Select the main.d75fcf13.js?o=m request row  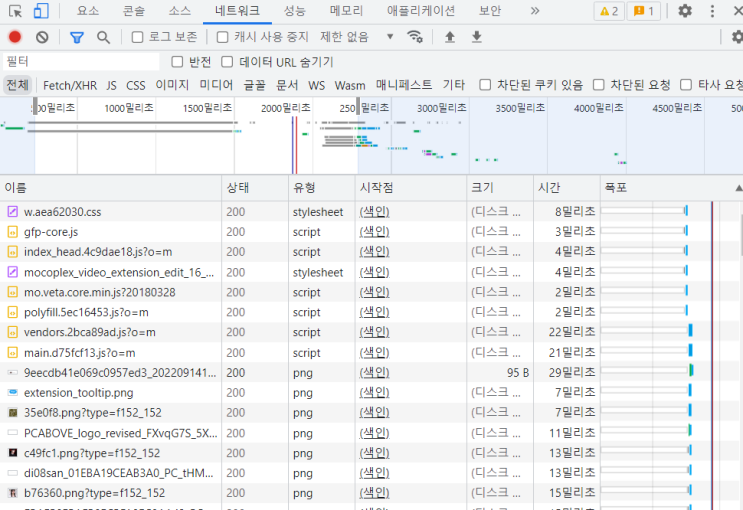pyautogui.click(x=372, y=352)
